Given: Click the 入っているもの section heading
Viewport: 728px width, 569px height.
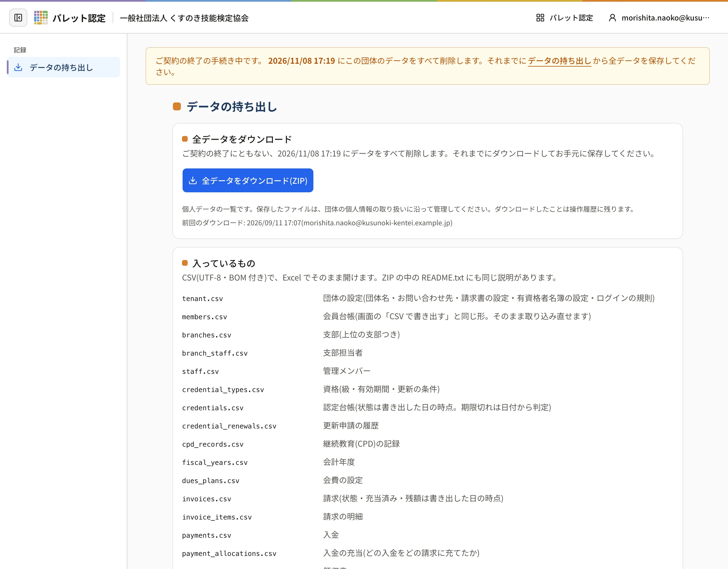Looking at the screenshot, I should point(224,263).
